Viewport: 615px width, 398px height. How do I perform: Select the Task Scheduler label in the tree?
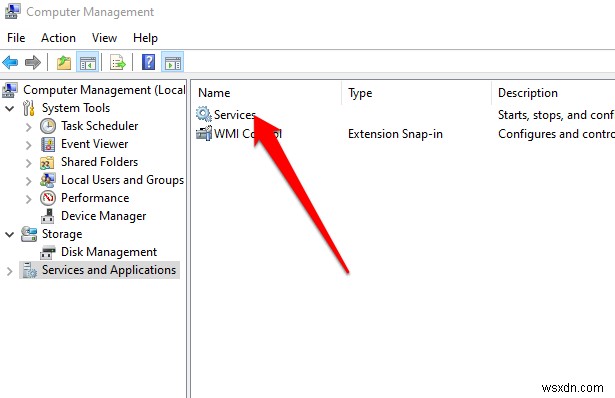point(100,126)
